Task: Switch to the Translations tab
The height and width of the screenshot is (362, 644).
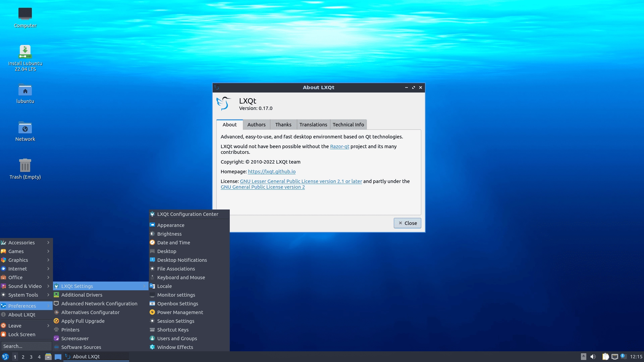Action: 313,124
